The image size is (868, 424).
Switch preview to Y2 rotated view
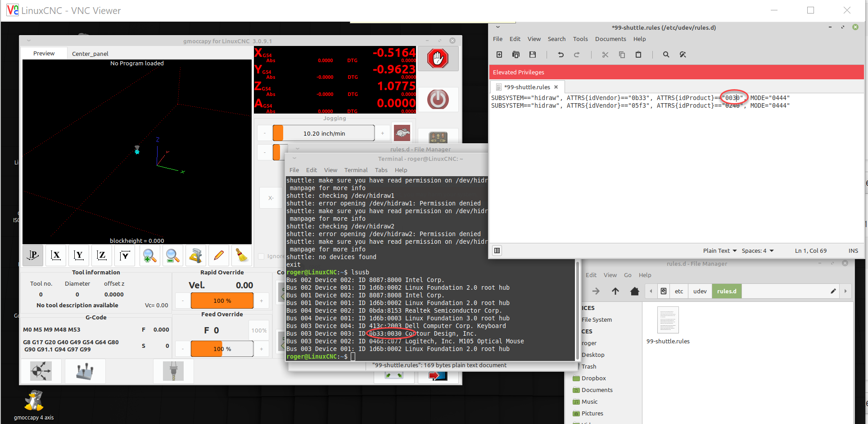pyautogui.click(x=125, y=256)
